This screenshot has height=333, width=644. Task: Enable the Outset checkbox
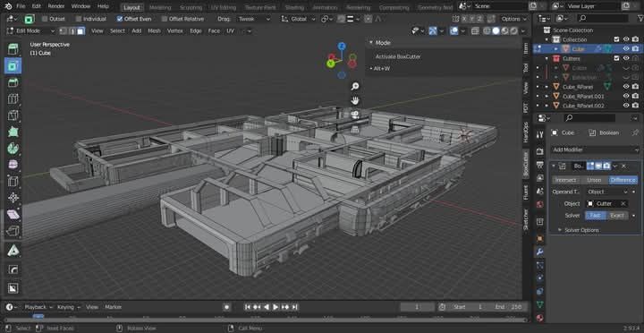click(x=45, y=19)
